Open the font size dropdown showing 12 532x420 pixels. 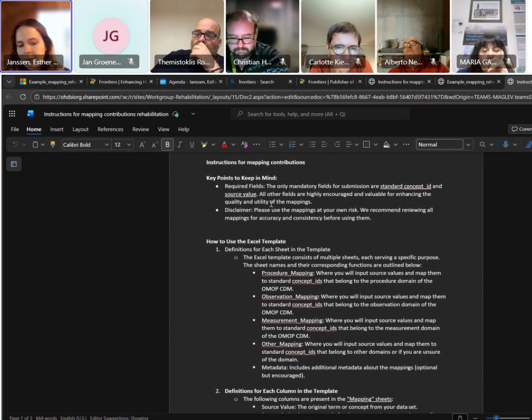(x=121, y=144)
